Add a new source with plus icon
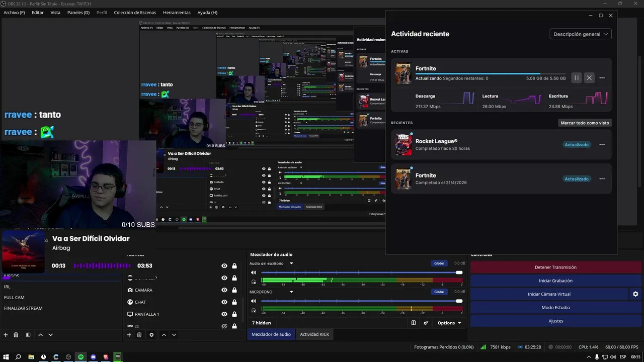The height and width of the screenshot is (362, 644). point(129,335)
